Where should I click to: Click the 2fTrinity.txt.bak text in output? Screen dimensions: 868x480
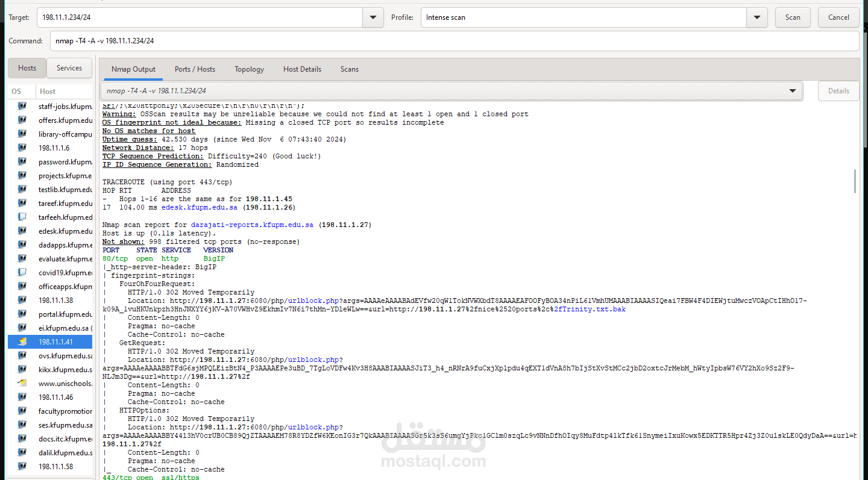point(591,309)
